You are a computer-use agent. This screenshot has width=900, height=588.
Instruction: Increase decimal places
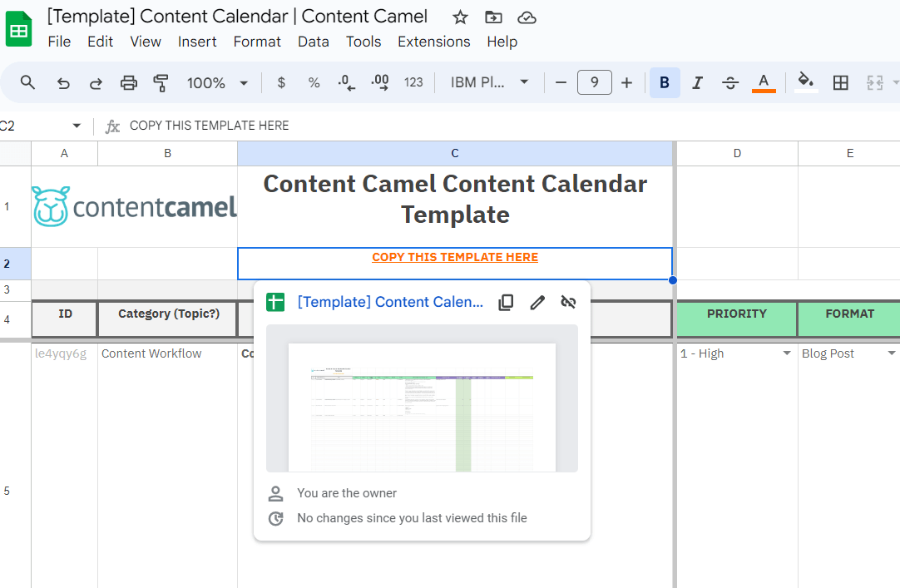click(380, 82)
